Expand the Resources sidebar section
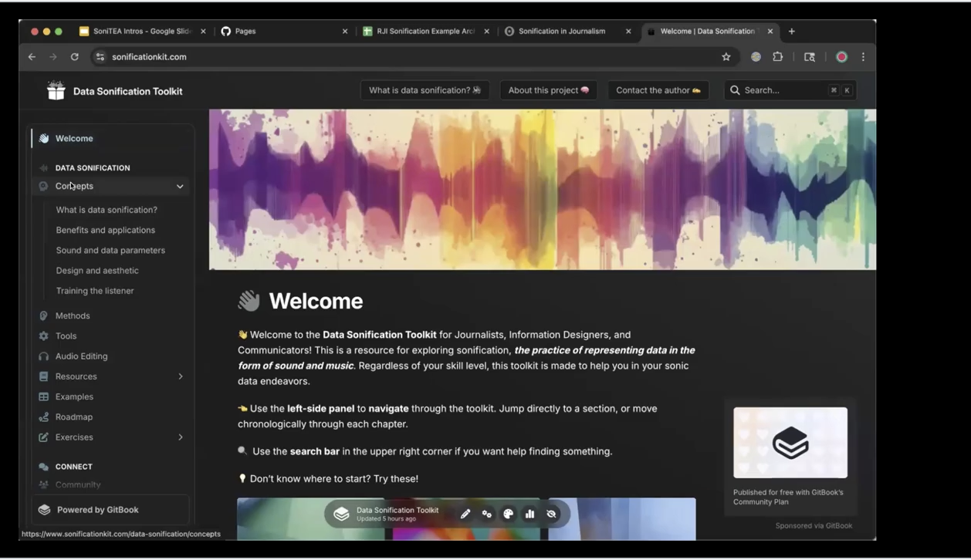The height and width of the screenshot is (560, 971). (x=181, y=376)
